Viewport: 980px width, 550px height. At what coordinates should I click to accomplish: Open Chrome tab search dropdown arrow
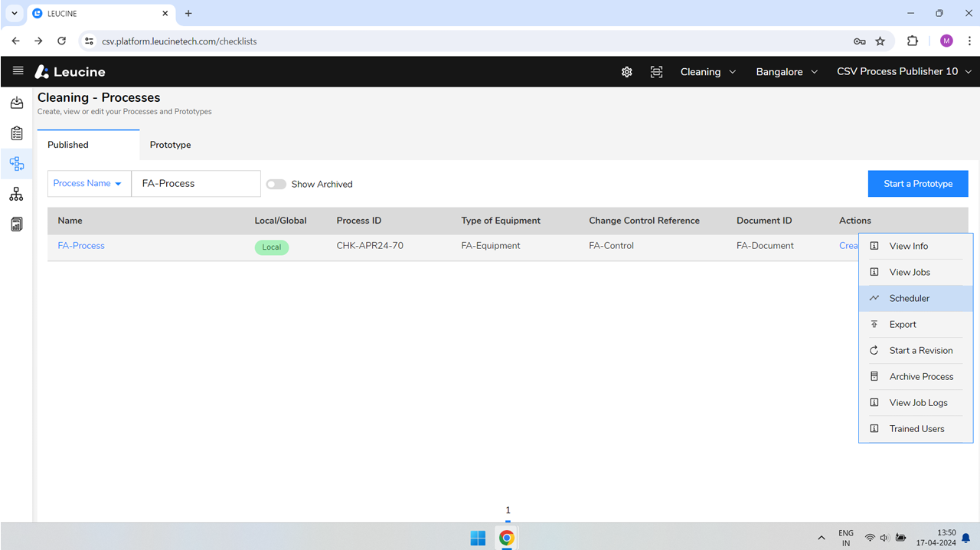(x=15, y=13)
